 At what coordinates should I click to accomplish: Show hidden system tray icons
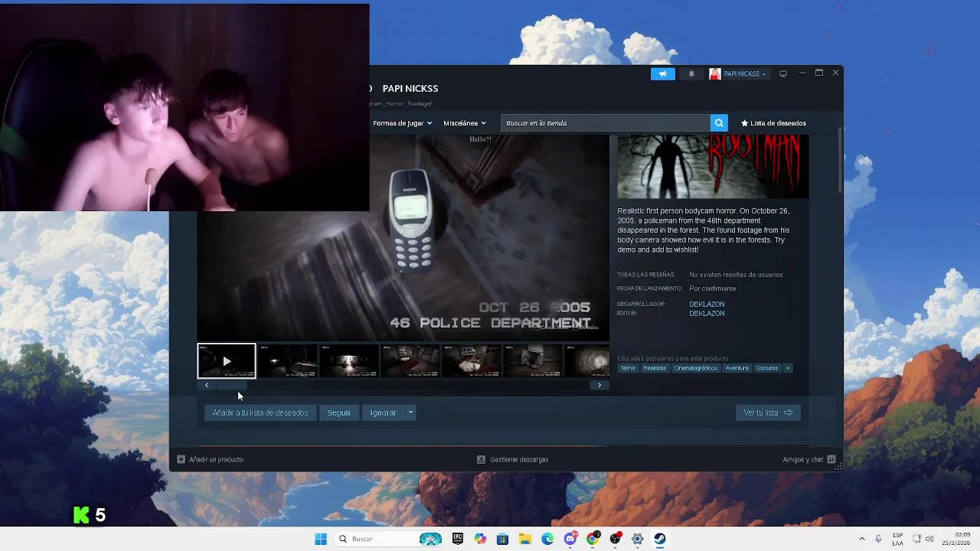[x=862, y=539]
